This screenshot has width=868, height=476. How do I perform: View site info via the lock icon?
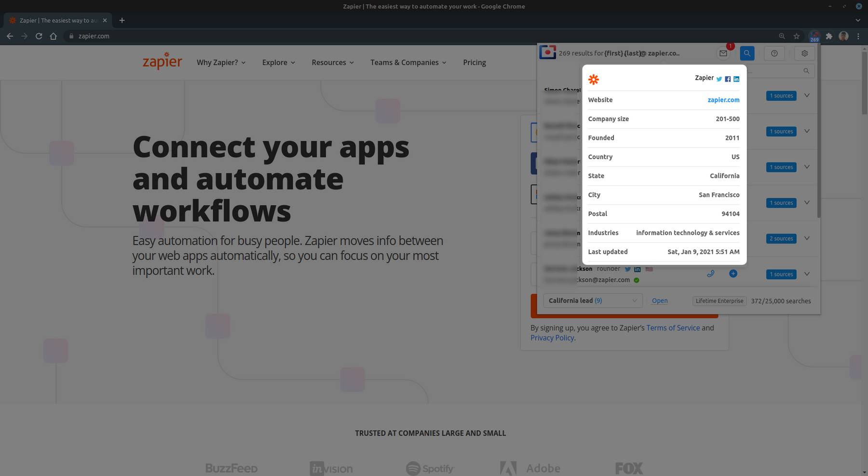click(x=71, y=36)
